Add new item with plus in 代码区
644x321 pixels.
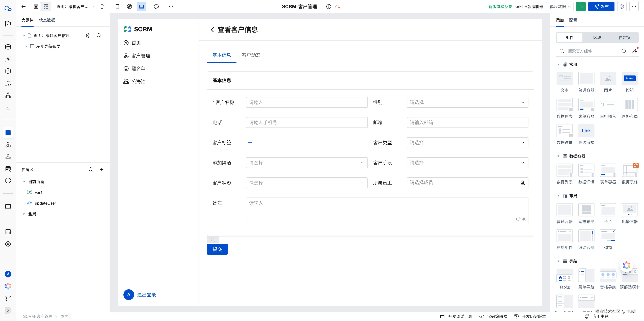[x=102, y=170]
